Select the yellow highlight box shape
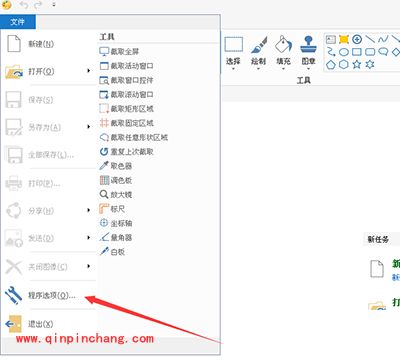 coord(344,40)
